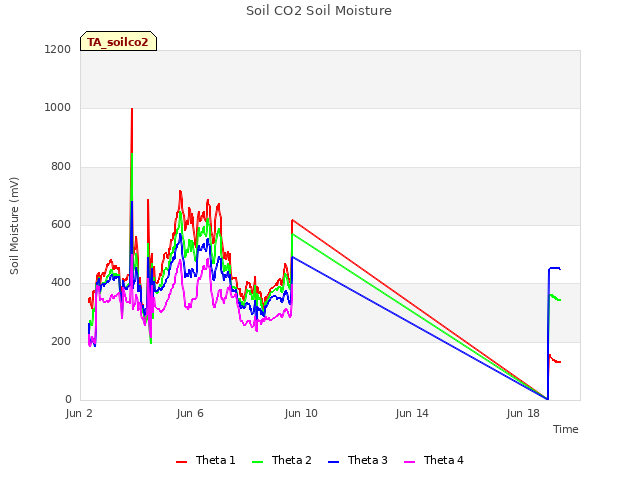Click the 200 y-axis tick label
This screenshot has width=640, height=480.
(x=61, y=342)
